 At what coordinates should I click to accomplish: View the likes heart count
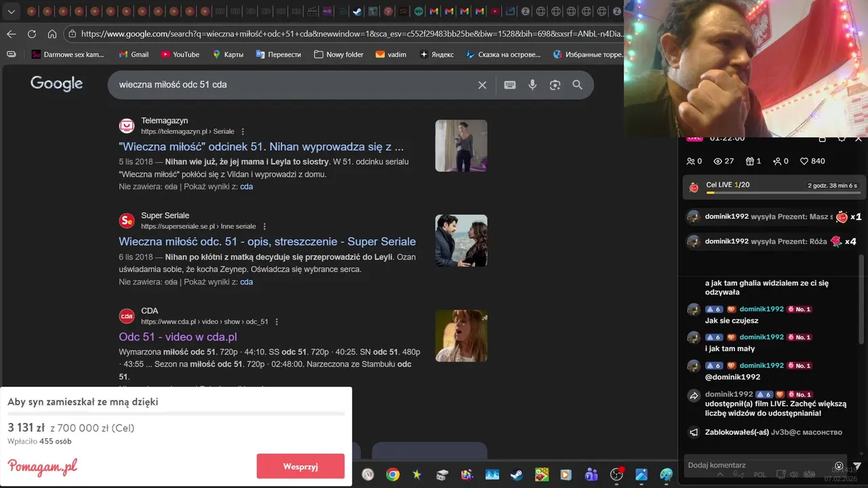[x=812, y=161]
